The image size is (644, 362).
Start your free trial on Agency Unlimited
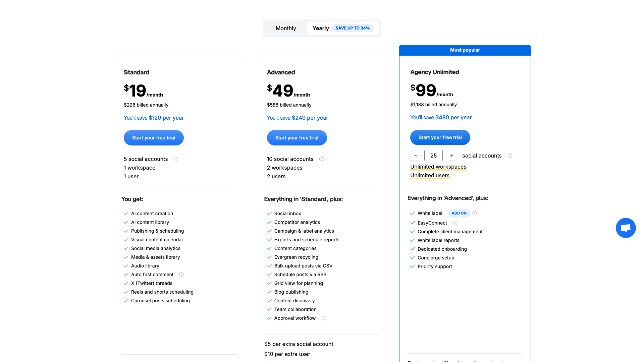coord(440,137)
